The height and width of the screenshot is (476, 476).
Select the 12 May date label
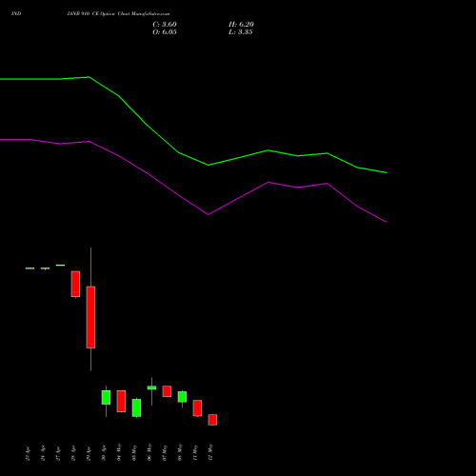pyautogui.click(x=210, y=452)
